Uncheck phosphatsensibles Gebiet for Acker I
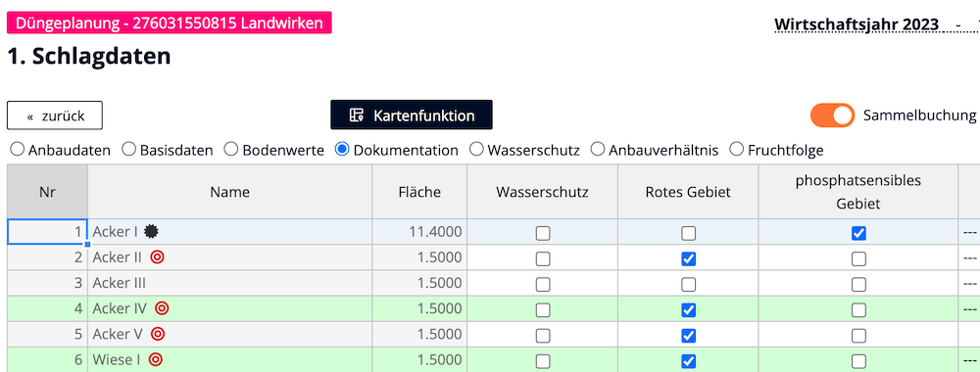 858,233
